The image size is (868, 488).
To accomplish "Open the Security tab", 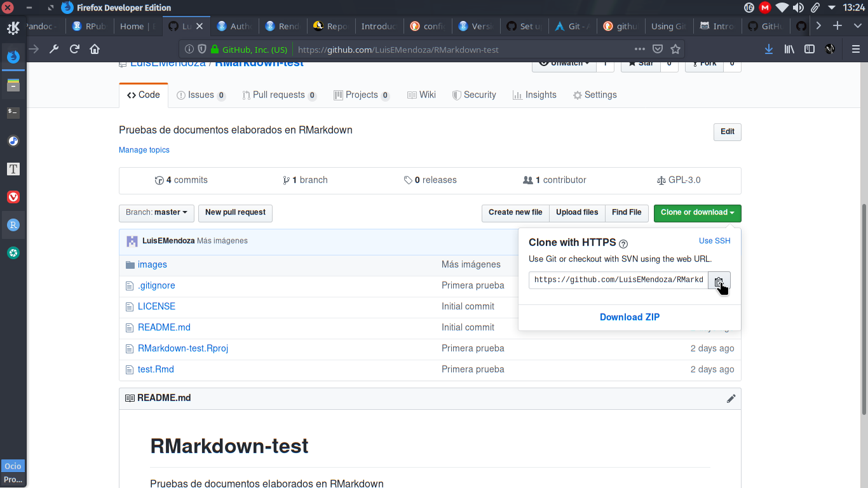I will coord(474,95).
